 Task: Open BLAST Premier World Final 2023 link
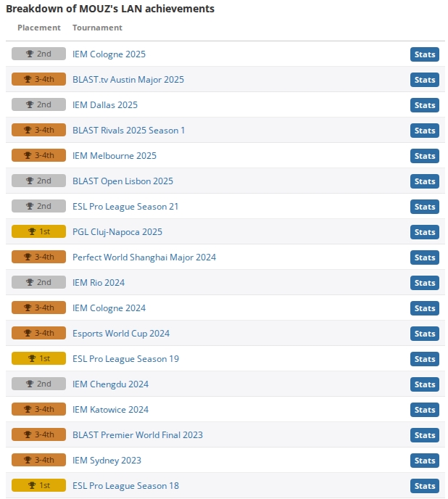(138, 435)
